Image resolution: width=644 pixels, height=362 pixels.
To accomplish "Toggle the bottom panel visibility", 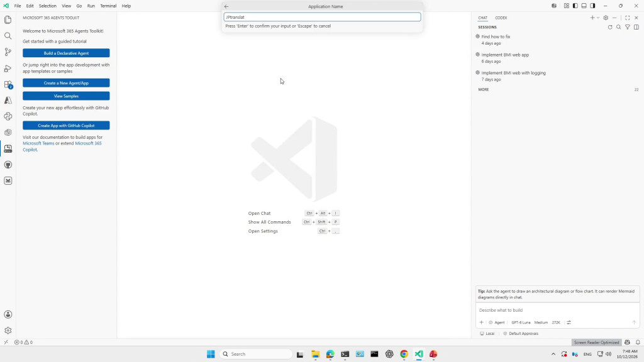I will point(584,6).
